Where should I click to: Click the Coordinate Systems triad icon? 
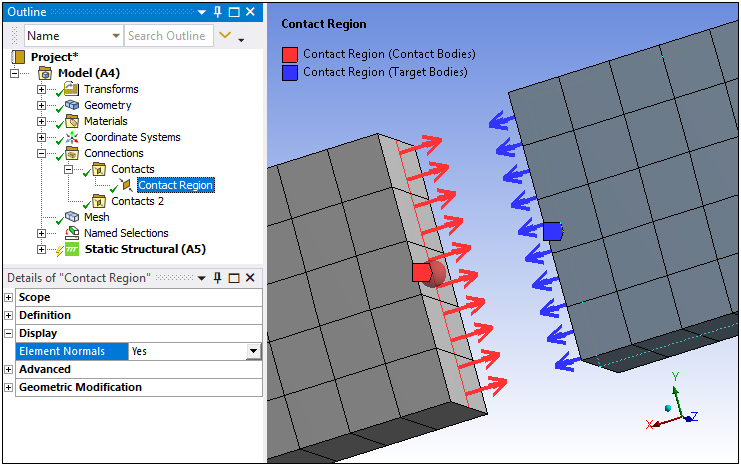72,137
